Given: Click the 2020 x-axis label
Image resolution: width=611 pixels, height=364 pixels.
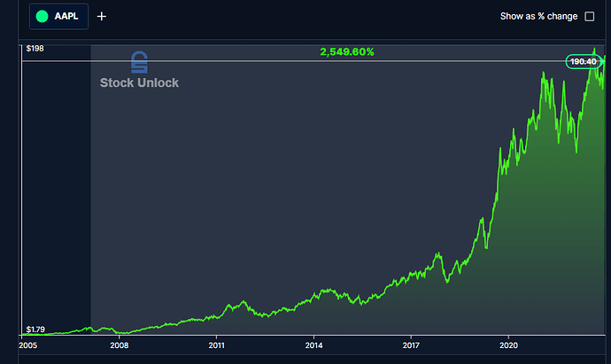Looking at the screenshot, I should coord(508,345).
